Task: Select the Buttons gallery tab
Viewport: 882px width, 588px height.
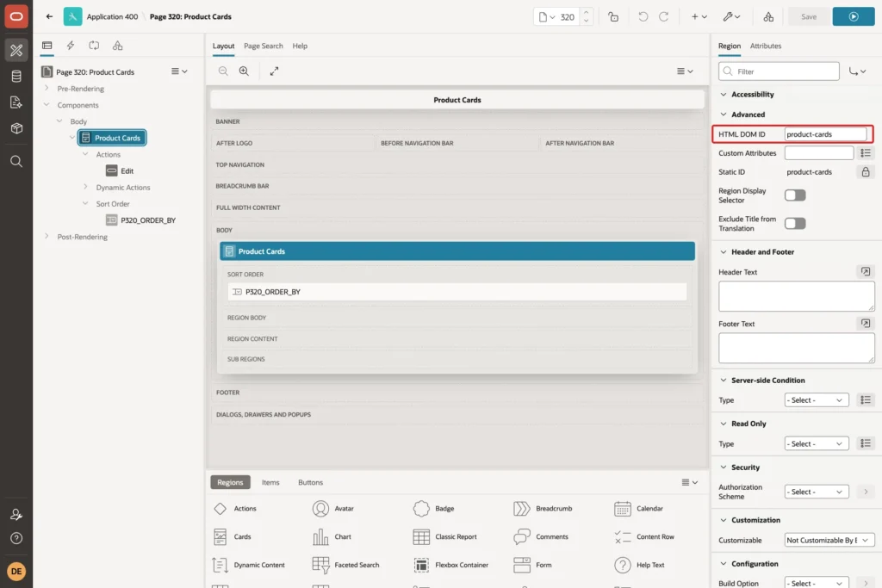Action: click(310, 482)
